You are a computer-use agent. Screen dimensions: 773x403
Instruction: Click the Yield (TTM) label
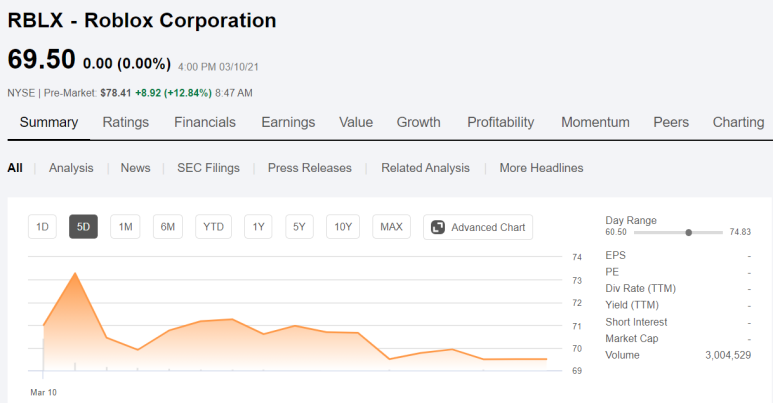632,305
